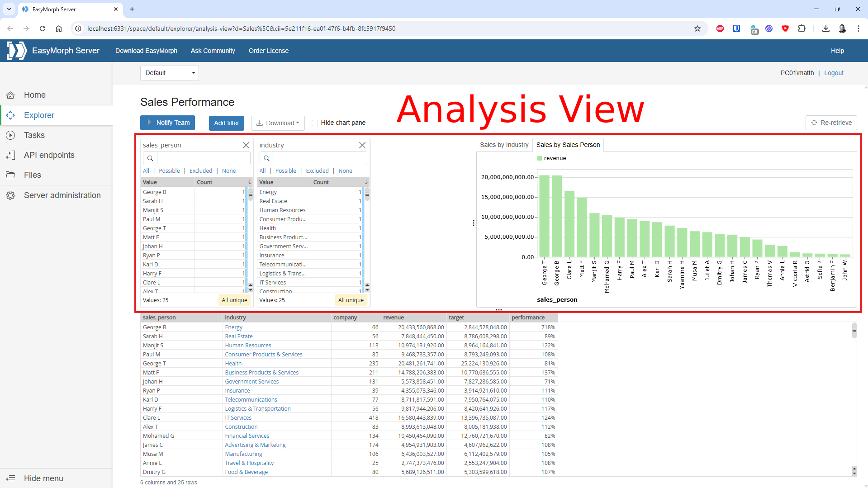
Task: Toggle the revenue legend series
Action: pyautogui.click(x=552, y=158)
